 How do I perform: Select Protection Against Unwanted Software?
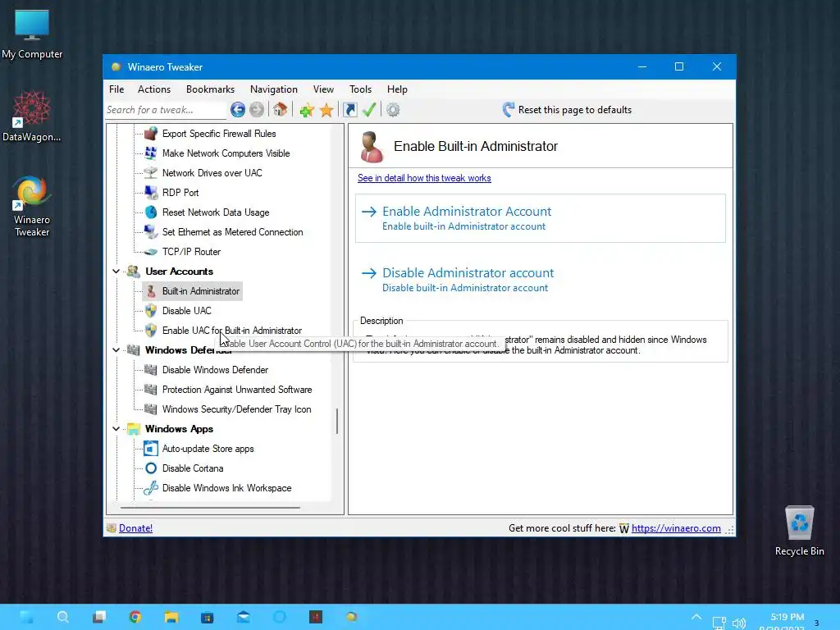tap(237, 390)
